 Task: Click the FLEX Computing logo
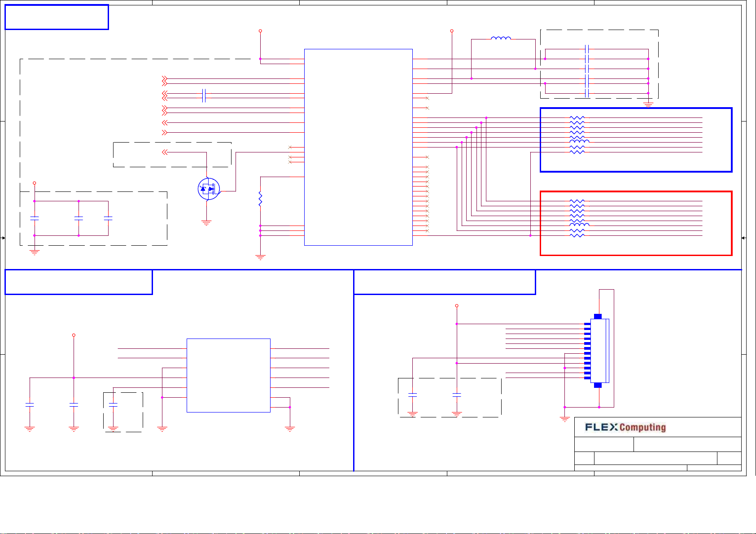point(625,427)
